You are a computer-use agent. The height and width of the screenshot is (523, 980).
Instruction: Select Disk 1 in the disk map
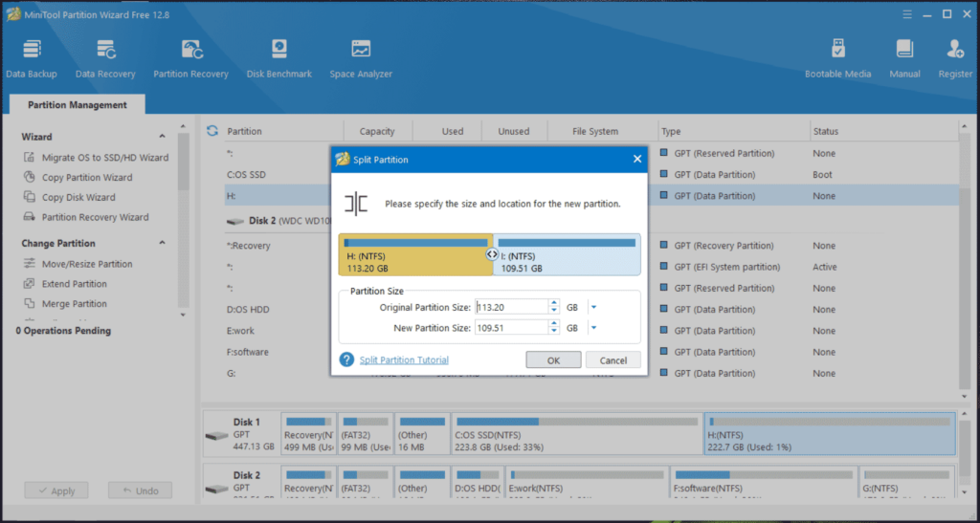(240, 433)
